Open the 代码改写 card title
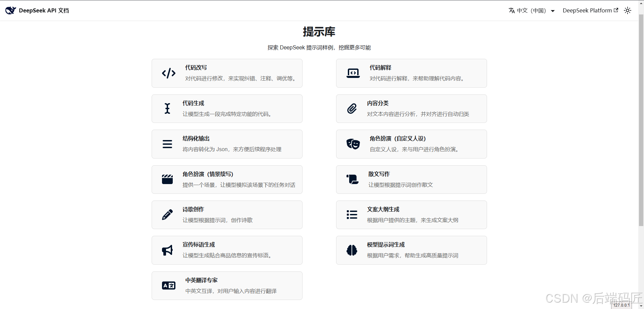The height and width of the screenshot is (309, 644). click(196, 68)
